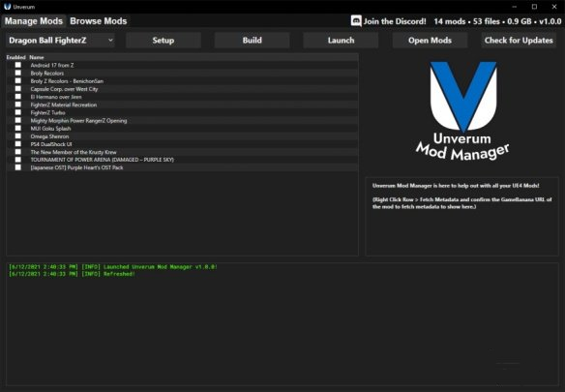Select El Hermano over Jiren row text

point(56,97)
